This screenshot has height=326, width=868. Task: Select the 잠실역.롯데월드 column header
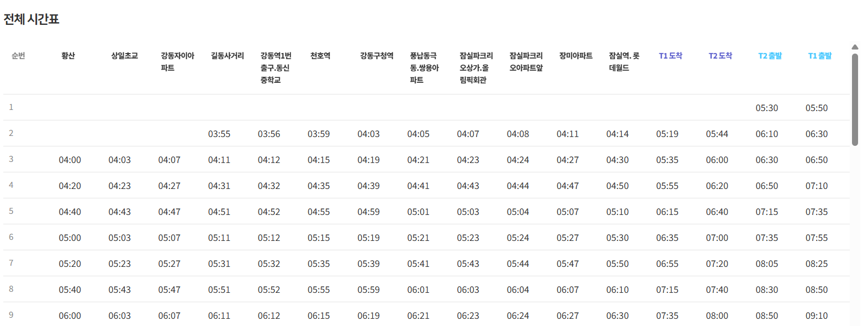coord(624,62)
